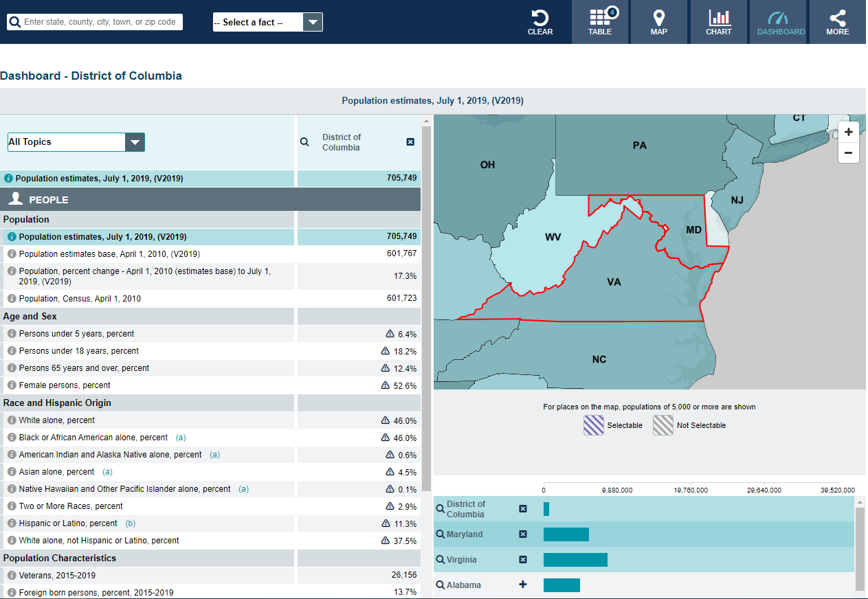Click warning triangle next to 11.3% value
Image resolution: width=868 pixels, height=599 pixels.
click(386, 523)
